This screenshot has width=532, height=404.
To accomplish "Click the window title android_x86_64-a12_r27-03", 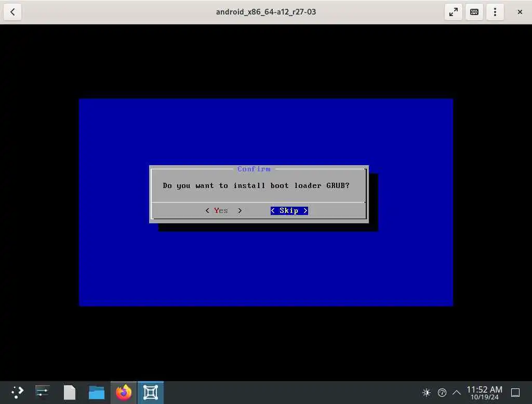I will pyautogui.click(x=266, y=12).
